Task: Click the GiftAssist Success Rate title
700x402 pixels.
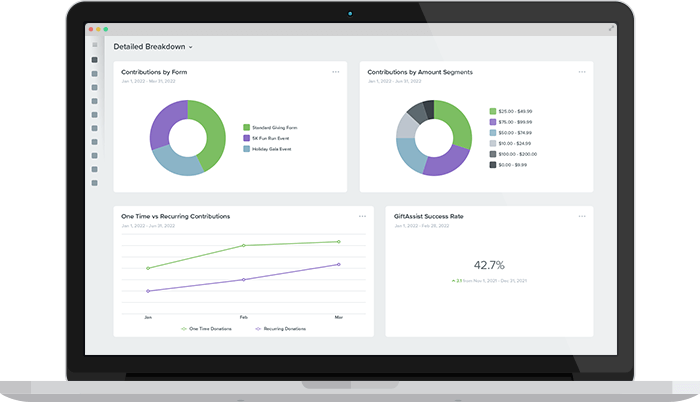Action: pyautogui.click(x=429, y=216)
